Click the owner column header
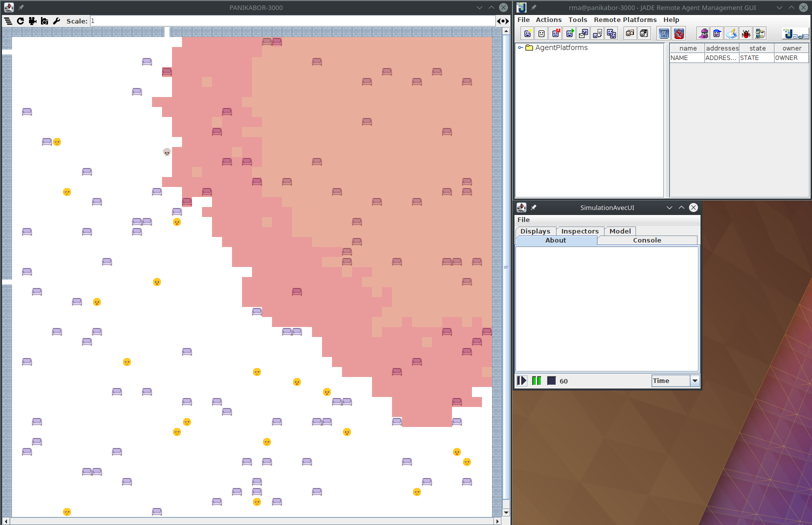 click(791, 48)
